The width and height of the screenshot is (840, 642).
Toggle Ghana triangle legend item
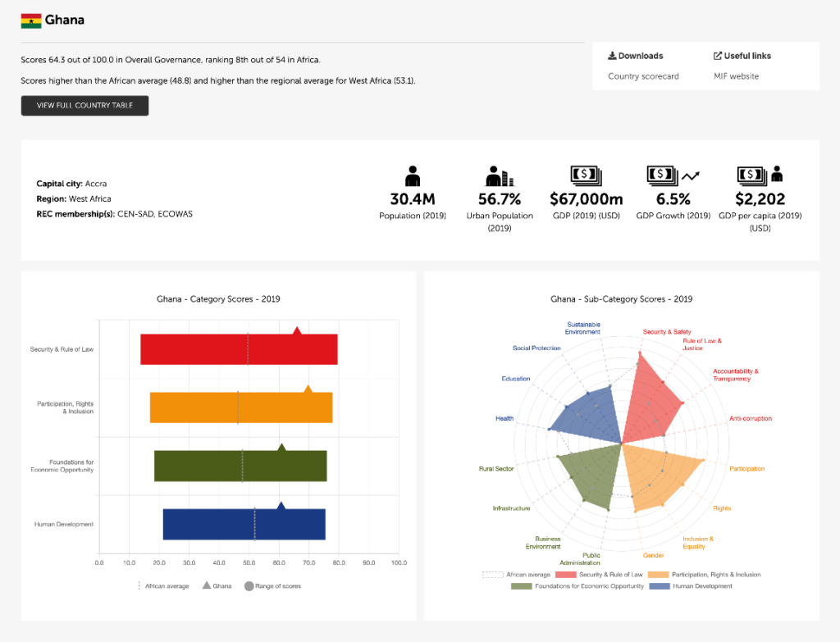point(217,586)
